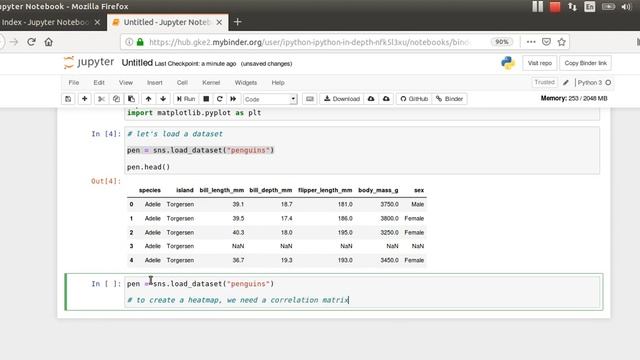This screenshot has width=640, height=360.
Task: Close the Untitled - Jupyter Notebook tab
Action: click(x=219, y=22)
